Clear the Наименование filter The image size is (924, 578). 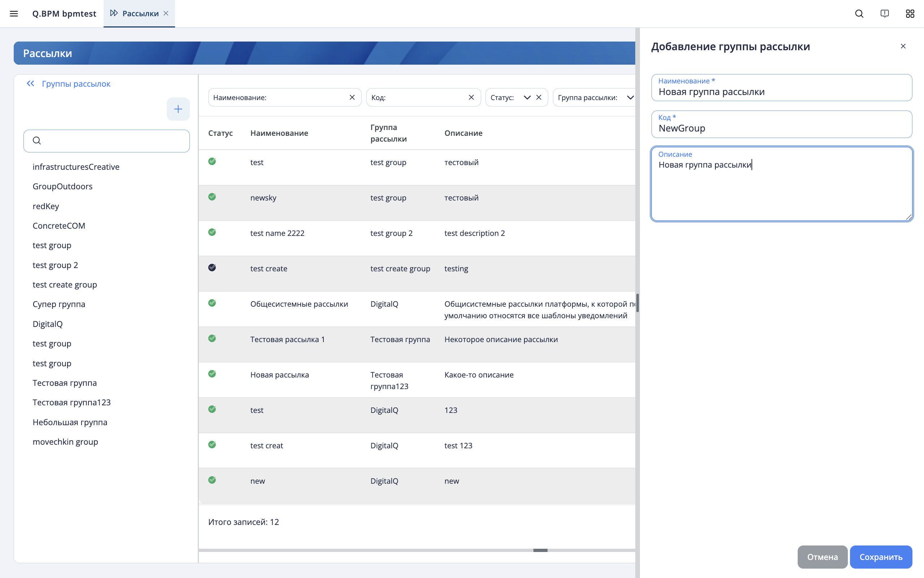[352, 98]
